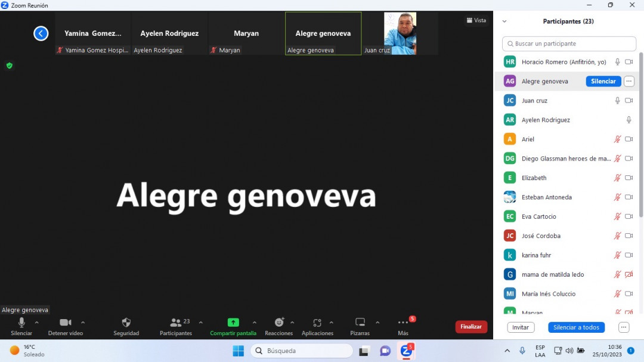The width and height of the screenshot is (644, 362).
Task: Click Diego Glassman muted microphone icon
Action: coord(617,159)
